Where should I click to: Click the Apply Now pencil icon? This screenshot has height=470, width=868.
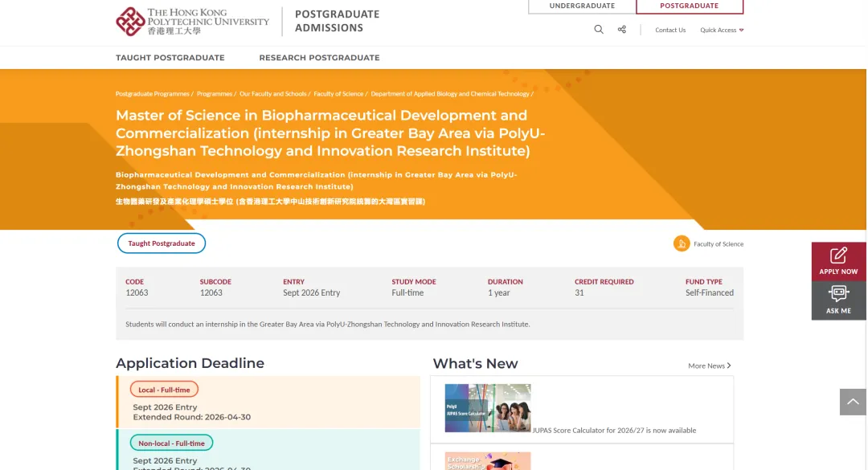838,255
